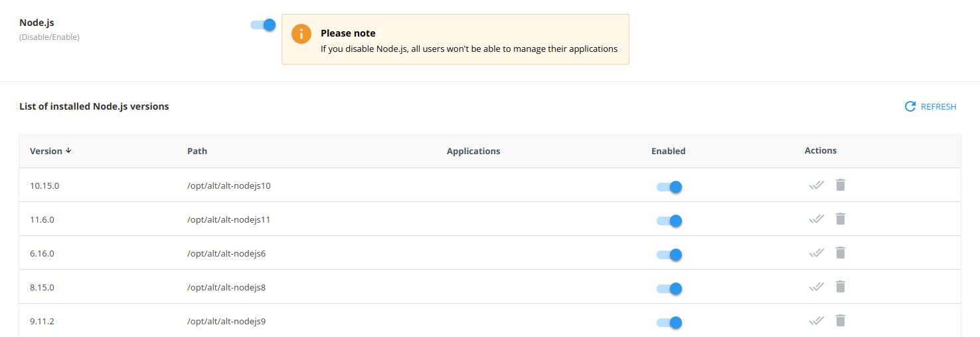Viewport: 980px width, 337px height.
Task: Click the 'Please note' heading
Action: [x=348, y=33]
